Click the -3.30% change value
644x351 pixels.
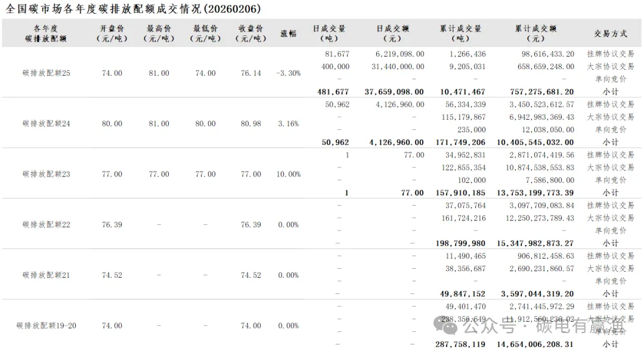coord(289,73)
